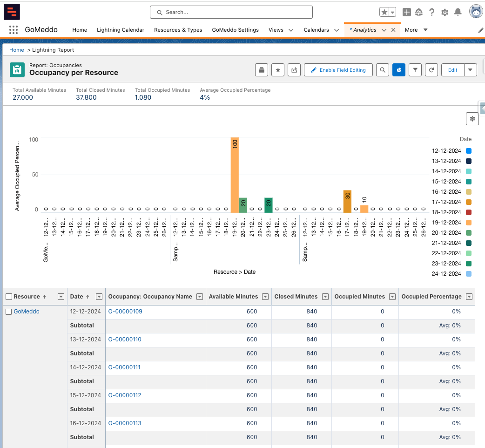Viewport: 485px width, 448px height.
Task: Open occupancy record O-00000113
Action: pyautogui.click(x=125, y=423)
